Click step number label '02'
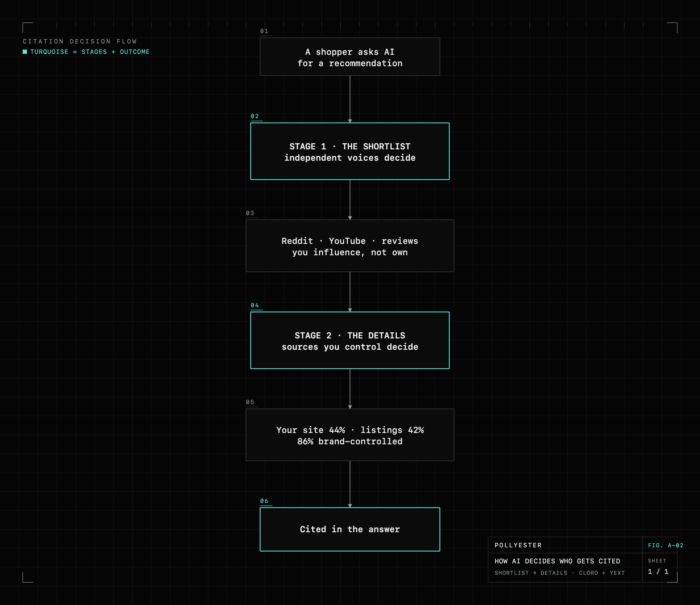 pyautogui.click(x=255, y=116)
